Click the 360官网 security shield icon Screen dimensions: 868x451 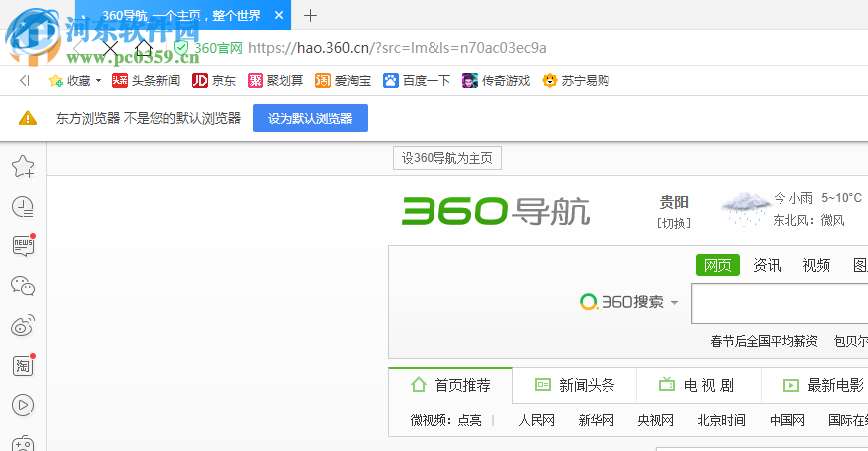[x=181, y=48]
